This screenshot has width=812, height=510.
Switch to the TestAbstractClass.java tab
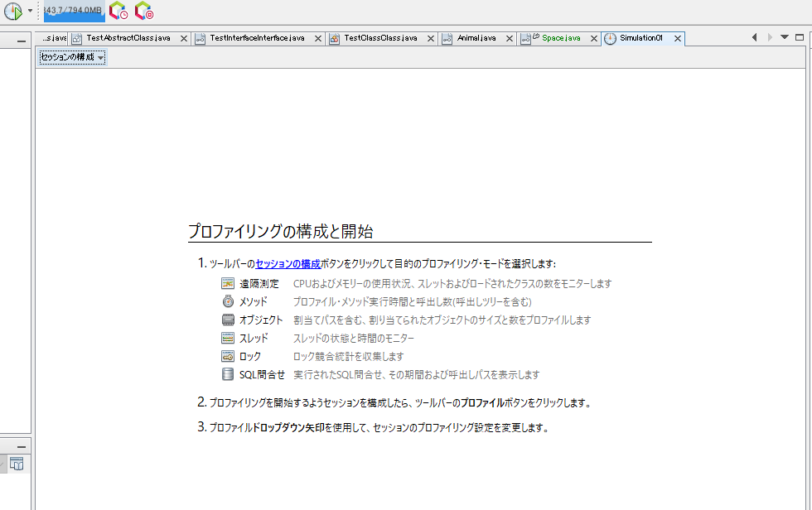click(x=128, y=38)
